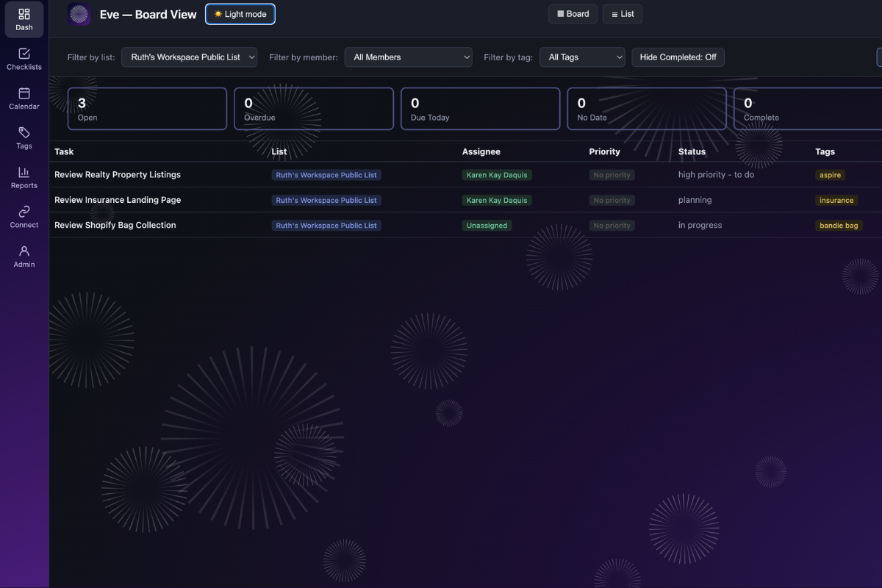Click No priority in Realty row
882x588 pixels.
coord(612,175)
